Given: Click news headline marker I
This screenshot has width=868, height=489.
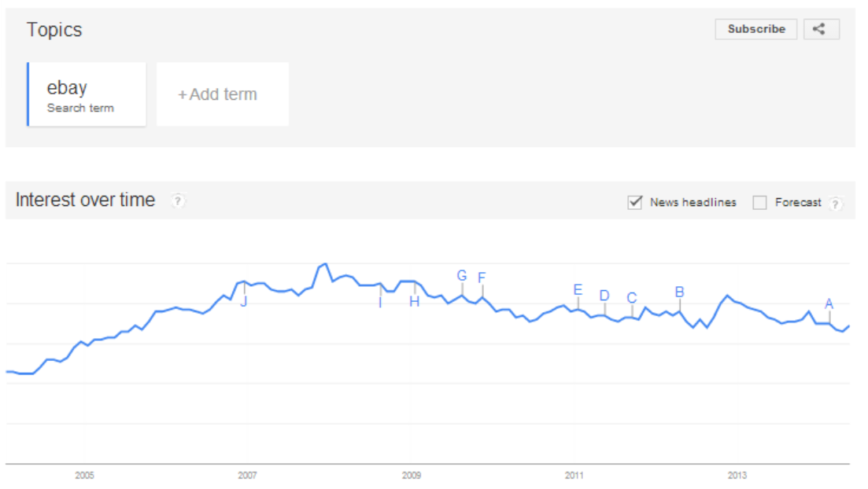Looking at the screenshot, I should point(380,303).
